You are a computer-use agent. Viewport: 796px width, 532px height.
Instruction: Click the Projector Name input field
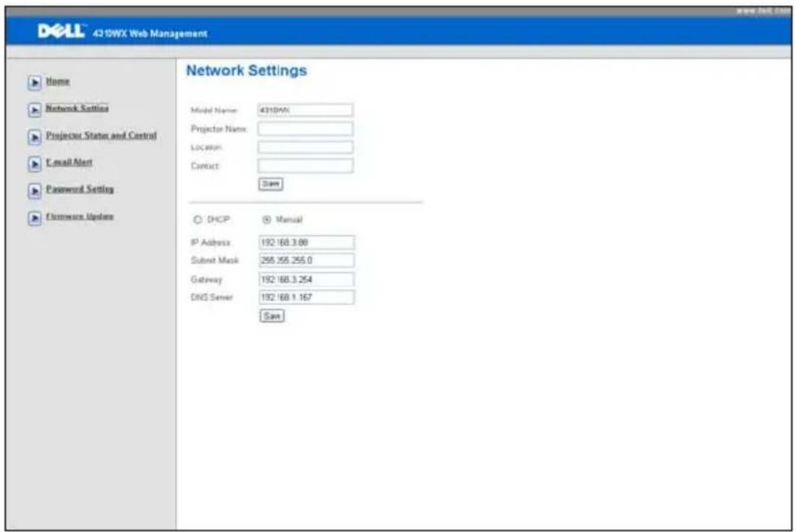tap(305, 129)
